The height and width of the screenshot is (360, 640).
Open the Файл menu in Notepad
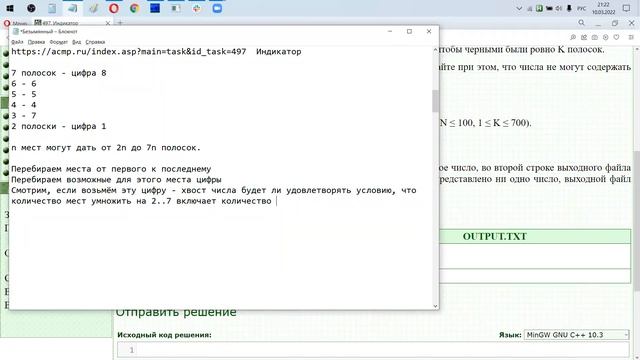(x=17, y=42)
